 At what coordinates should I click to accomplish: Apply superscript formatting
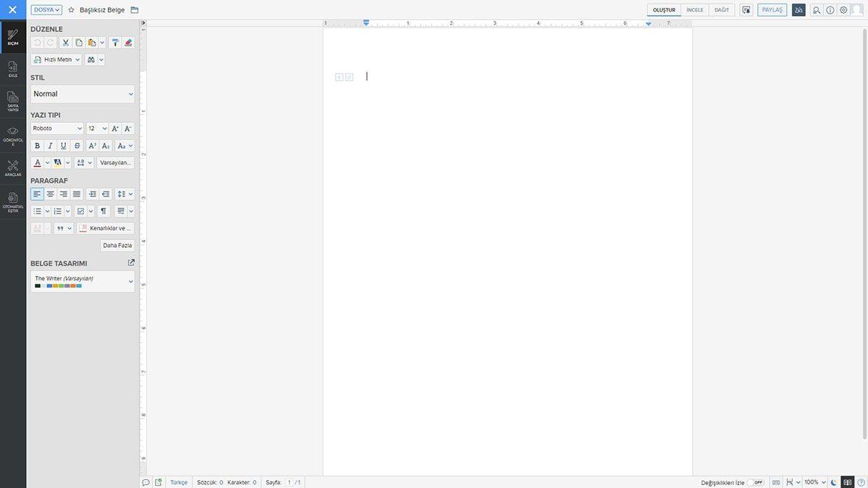tap(92, 145)
